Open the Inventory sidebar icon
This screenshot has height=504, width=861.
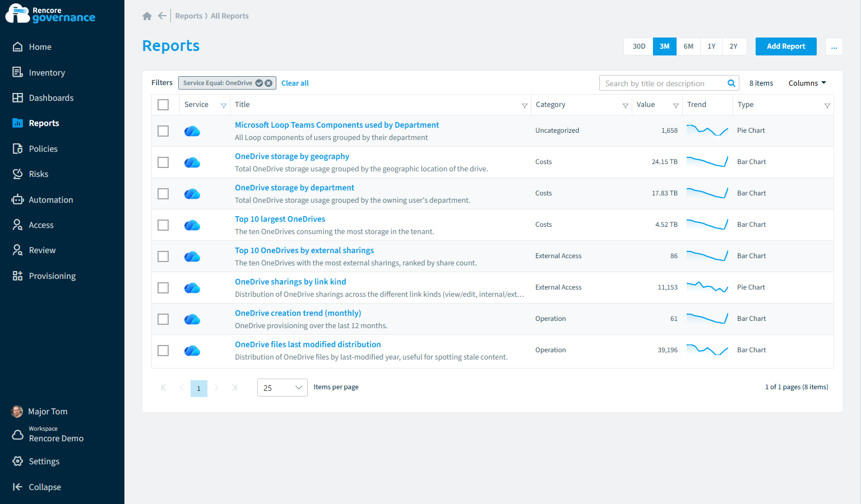coord(18,72)
